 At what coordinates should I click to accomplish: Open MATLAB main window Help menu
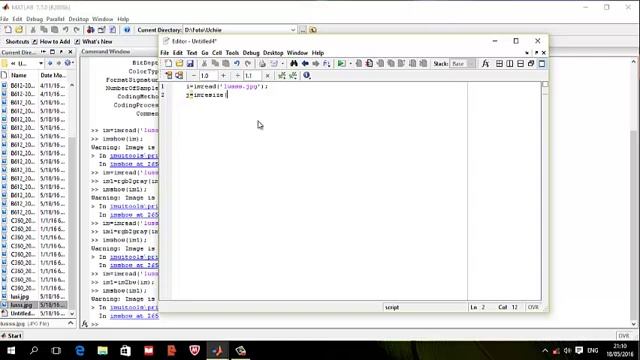click(123, 19)
